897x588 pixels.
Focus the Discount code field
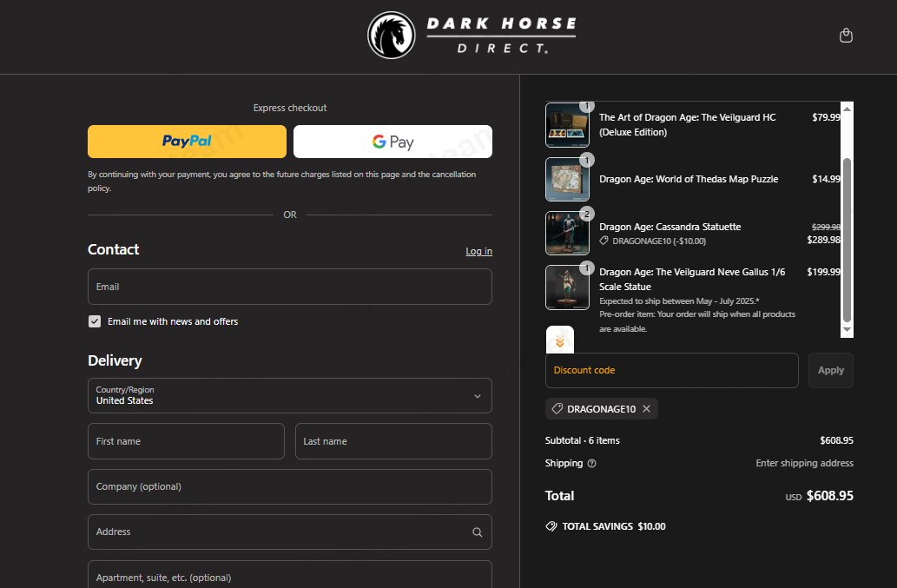point(671,370)
